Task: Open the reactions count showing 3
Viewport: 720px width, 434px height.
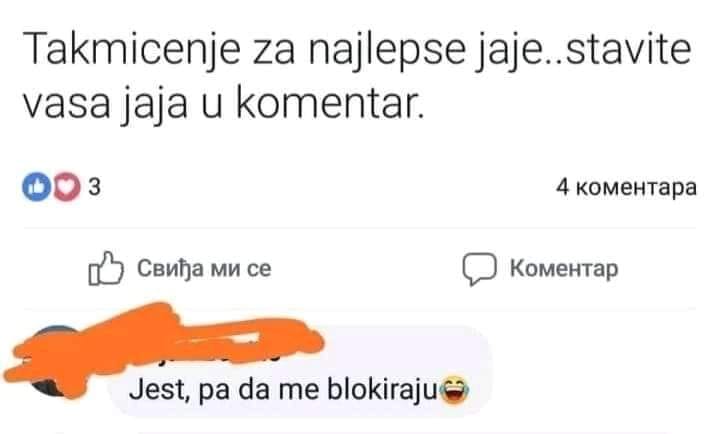Action: coord(94,187)
